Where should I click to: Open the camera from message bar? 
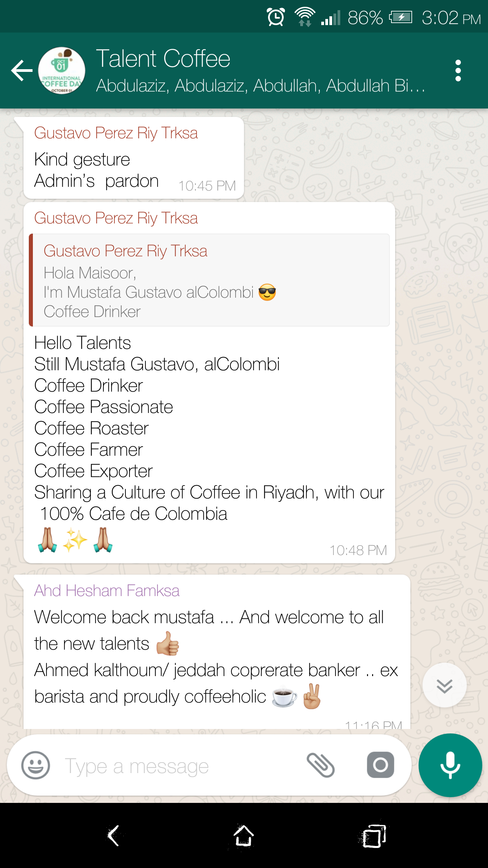coord(380,765)
